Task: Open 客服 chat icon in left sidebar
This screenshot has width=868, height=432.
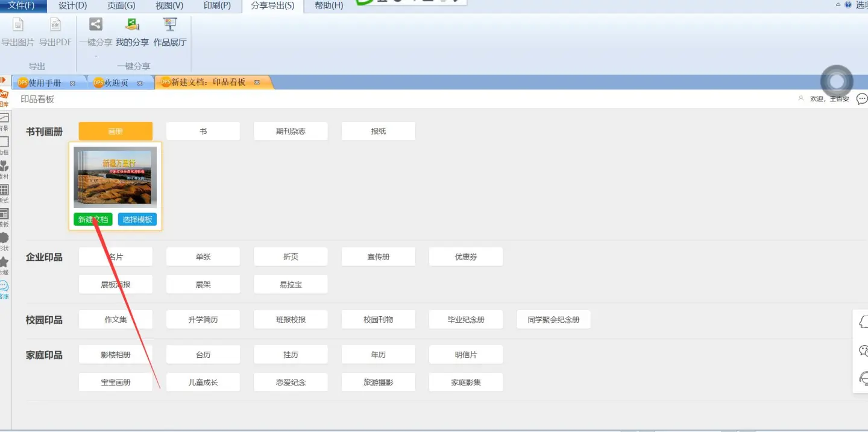Action: [4, 289]
